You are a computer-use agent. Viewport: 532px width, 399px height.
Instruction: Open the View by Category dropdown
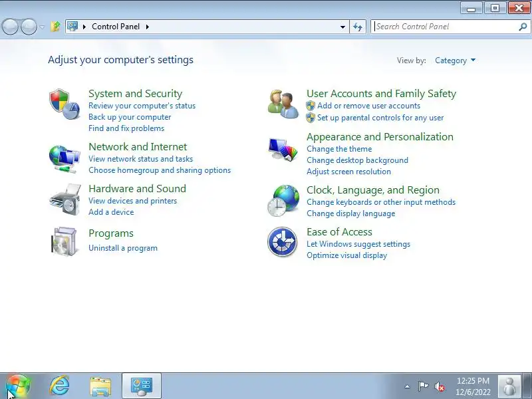pos(455,61)
